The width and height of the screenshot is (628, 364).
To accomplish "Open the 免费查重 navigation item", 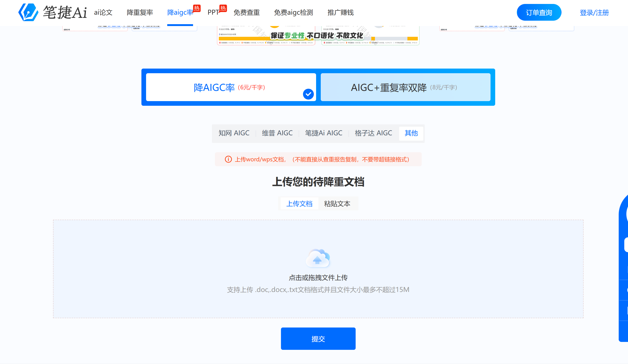I will [x=247, y=13].
